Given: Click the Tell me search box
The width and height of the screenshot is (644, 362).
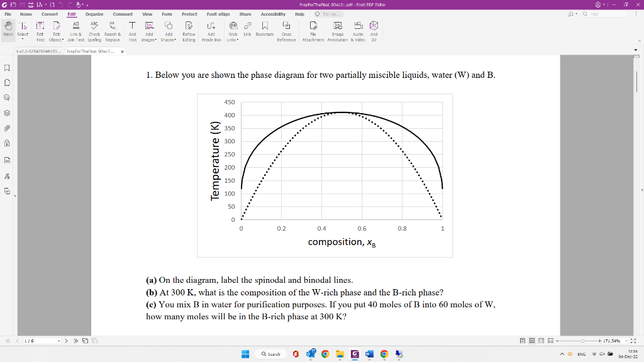Looking at the screenshot, I should [330, 14].
